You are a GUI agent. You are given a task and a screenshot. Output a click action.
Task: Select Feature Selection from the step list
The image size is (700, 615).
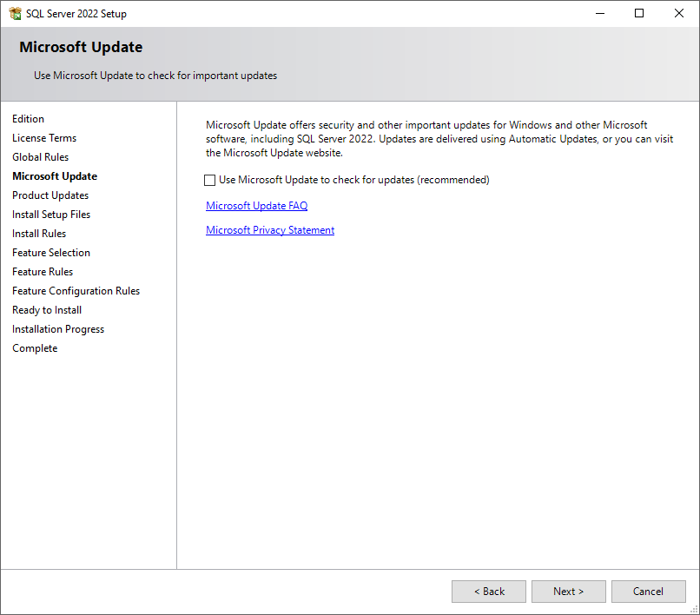pyautogui.click(x=50, y=252)
